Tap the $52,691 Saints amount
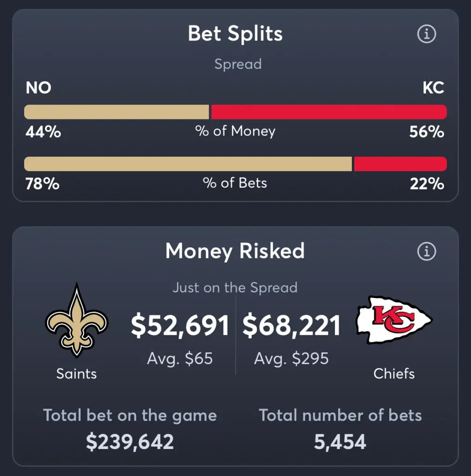 pos(180,325)
